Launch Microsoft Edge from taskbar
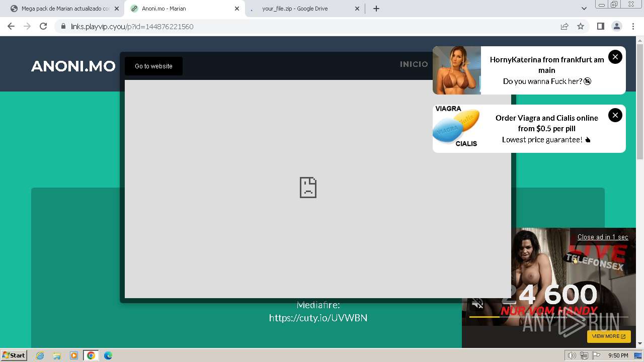 tap(108, 355)
